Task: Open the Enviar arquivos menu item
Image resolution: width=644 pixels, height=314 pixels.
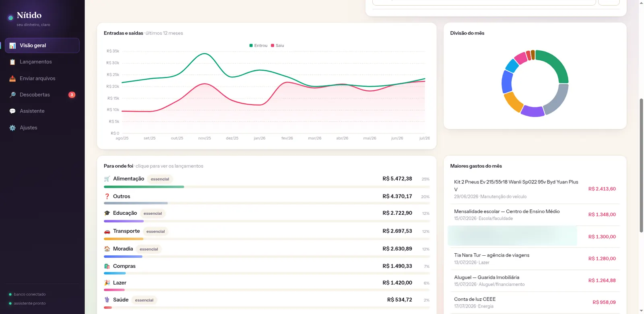Action: (x=42, y=78)
